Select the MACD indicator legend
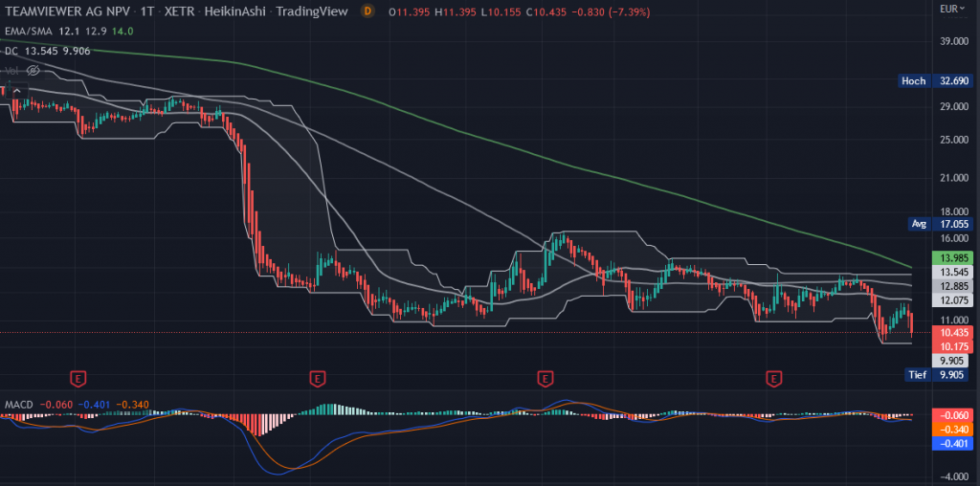 (x=18, y=405)
